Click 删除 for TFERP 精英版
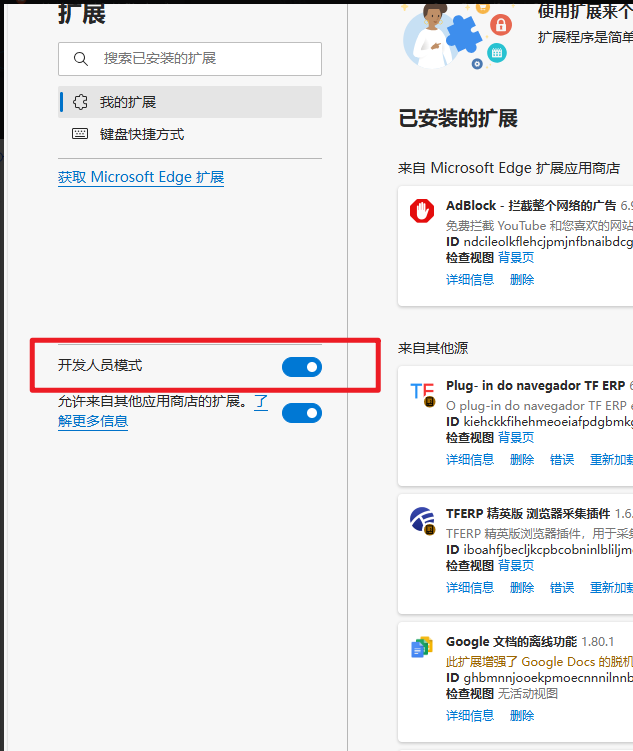The height and width of the screenshot is (751, 633). tap(522, 588)
